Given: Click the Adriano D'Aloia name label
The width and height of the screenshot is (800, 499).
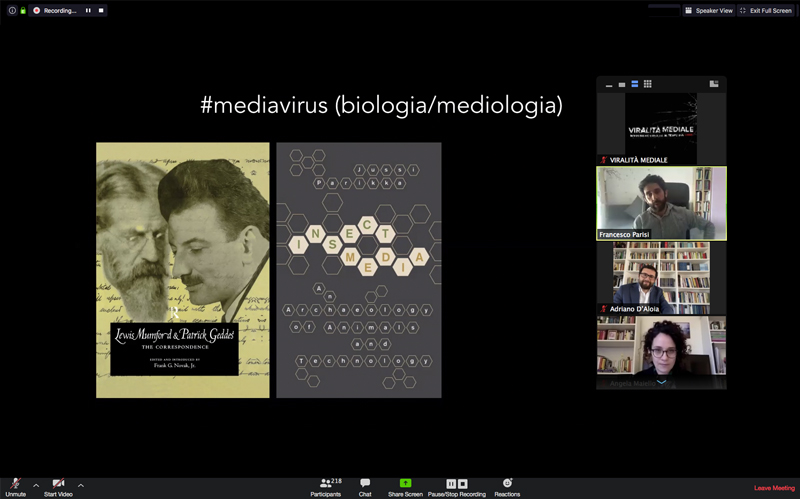Looking at the screenshot, I should click(634, 309).
